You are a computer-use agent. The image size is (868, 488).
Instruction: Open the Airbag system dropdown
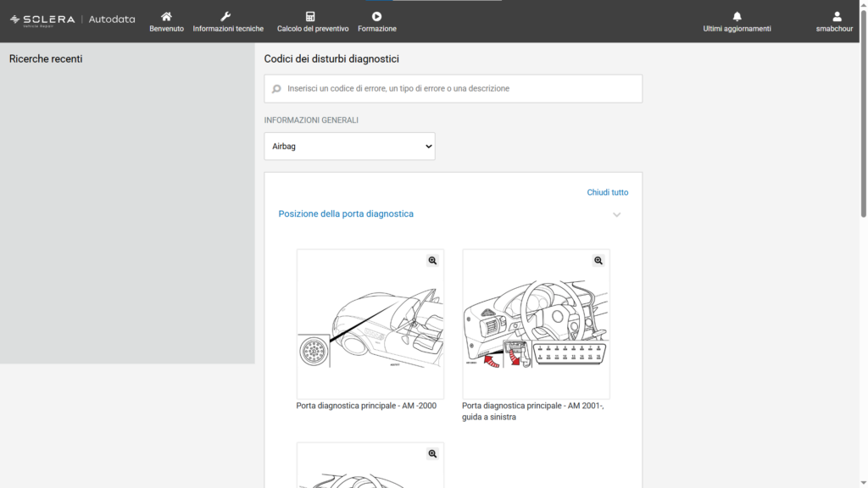(x=349, y=146)
